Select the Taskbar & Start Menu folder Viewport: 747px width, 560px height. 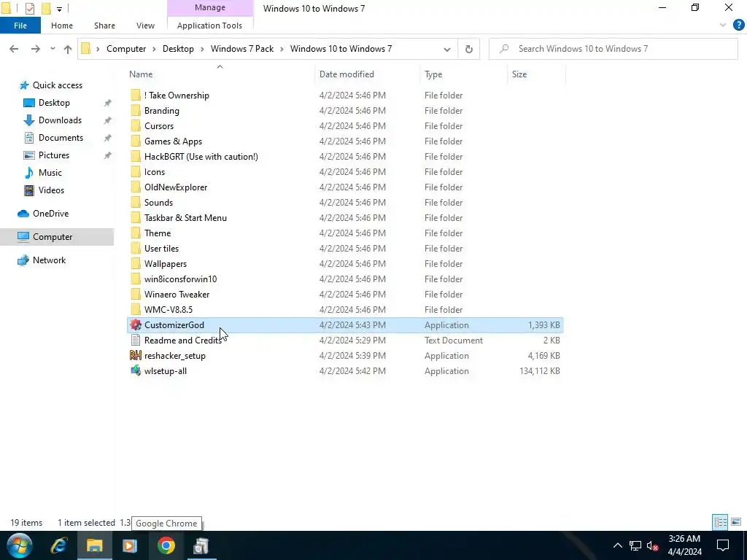pyautogui.click(x=185, y=217)
